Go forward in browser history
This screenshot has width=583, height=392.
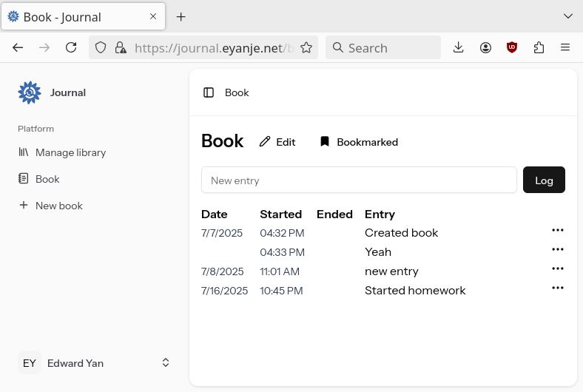44,47
